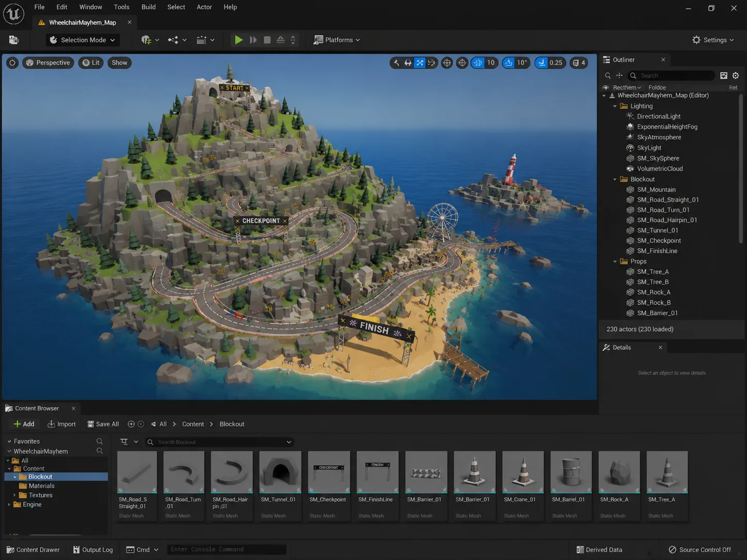Viewport: 747px width, 560px height.
Task: Click the viewport options hamburger icon
Action: coord(12,63)
